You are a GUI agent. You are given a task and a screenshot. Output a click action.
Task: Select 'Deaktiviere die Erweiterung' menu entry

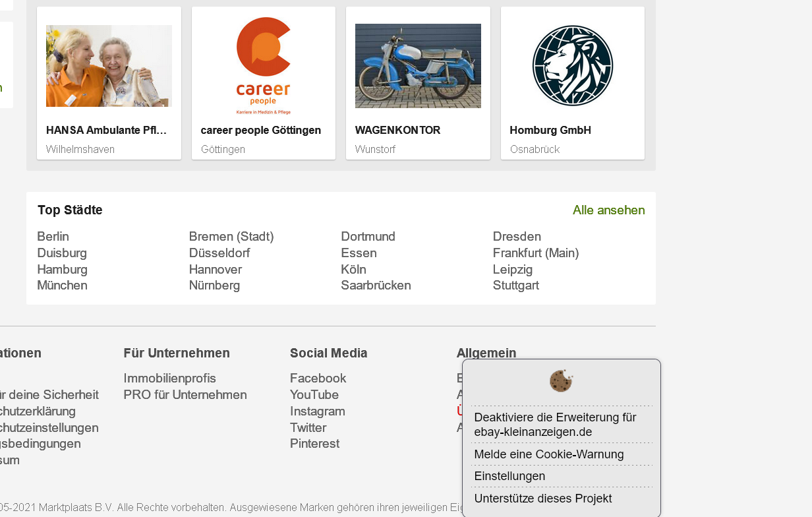pyautogui.click(x=555, y=425)
